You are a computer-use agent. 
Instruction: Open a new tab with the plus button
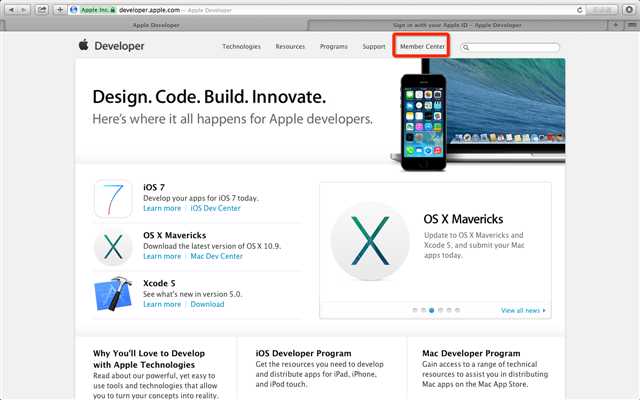pyautogui.click(x=616, y=25)
